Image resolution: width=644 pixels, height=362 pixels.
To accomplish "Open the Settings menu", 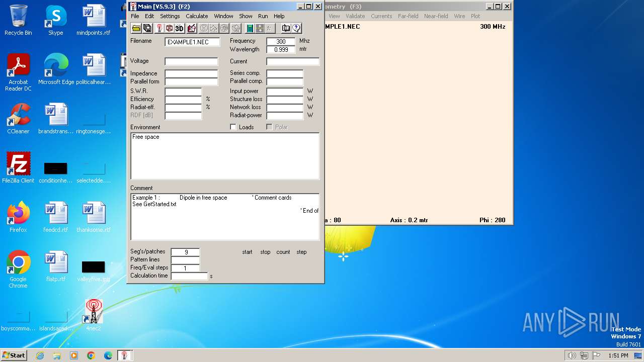I will pyautogui.click(x=170, y=16).
